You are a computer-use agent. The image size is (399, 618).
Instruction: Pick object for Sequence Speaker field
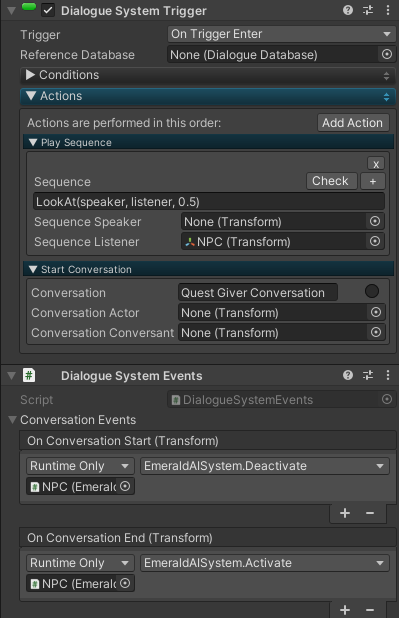click(375, 221)
